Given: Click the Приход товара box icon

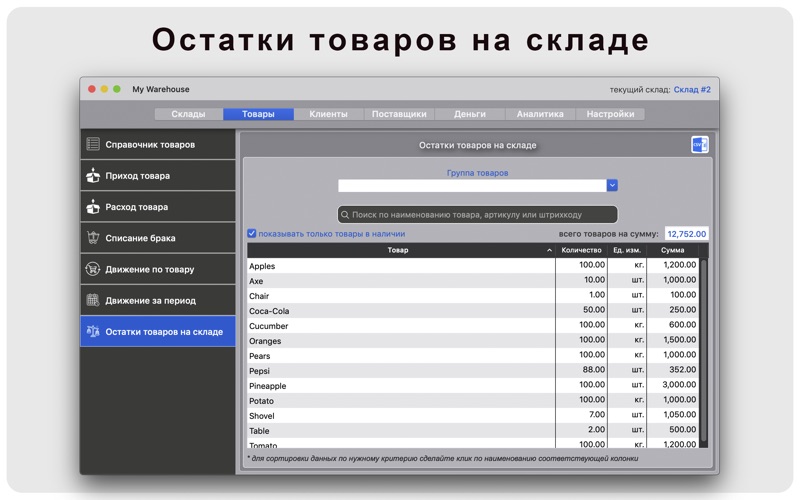Looking at the screenshot, I should 93,176.
